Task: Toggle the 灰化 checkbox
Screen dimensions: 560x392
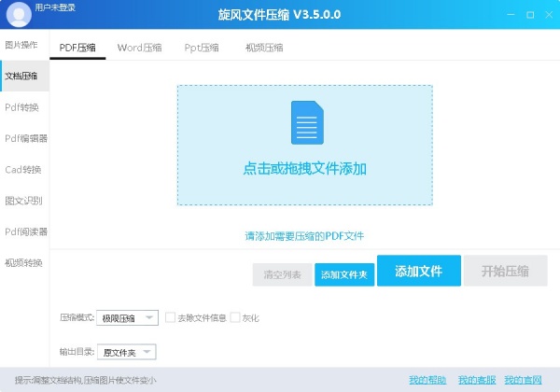Action: pyautogui.click(x=235, y=318)
